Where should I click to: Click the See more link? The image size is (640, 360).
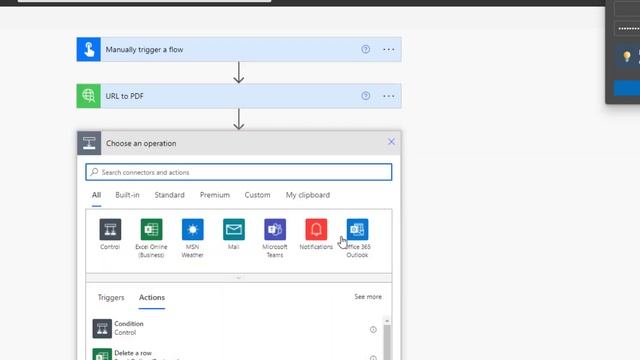click(368, 297)
